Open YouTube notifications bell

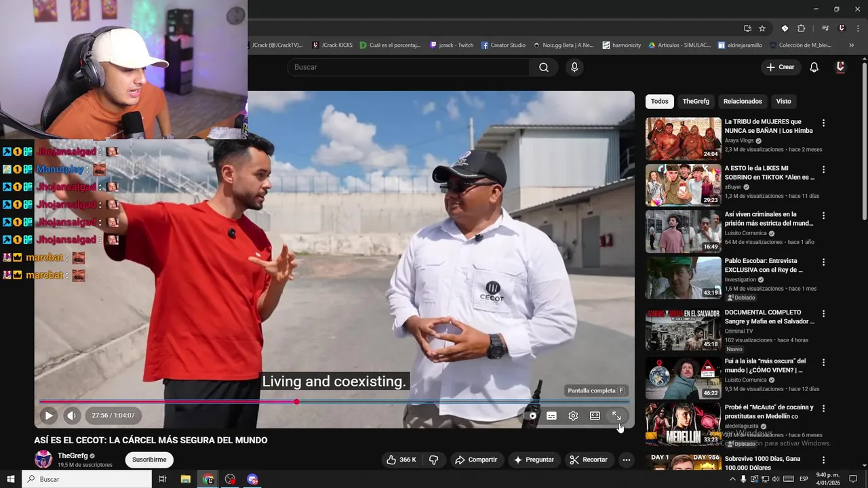[x=814, y=67]
